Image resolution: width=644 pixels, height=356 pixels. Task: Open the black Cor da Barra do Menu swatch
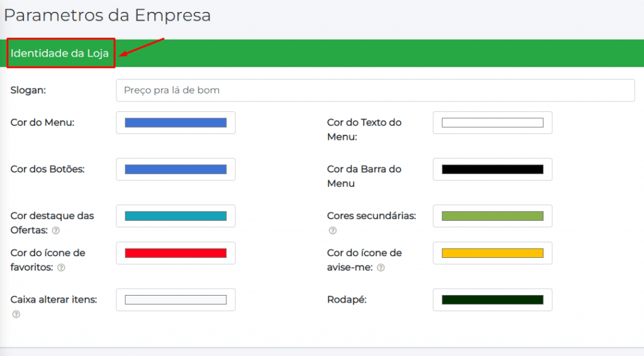(x=492, y=169)
